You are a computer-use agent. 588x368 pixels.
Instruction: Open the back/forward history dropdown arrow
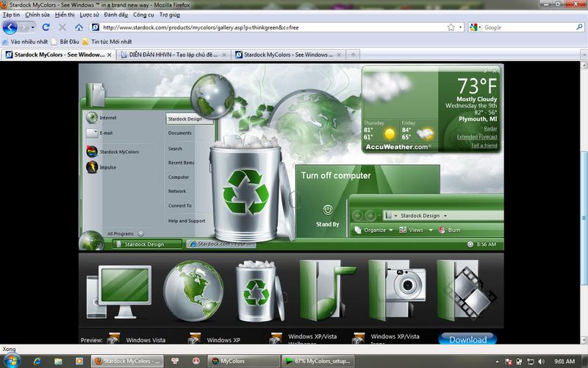pos(32,27)
